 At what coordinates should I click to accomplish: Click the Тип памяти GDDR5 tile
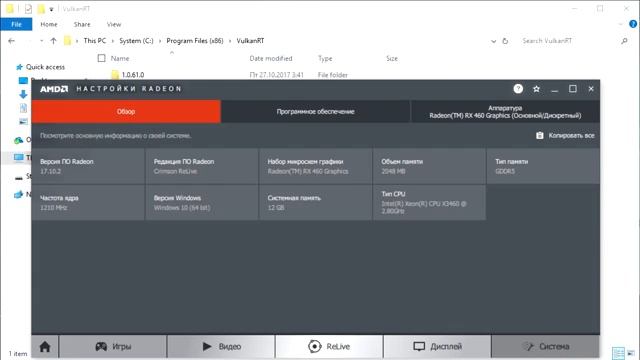click(543, 166)
